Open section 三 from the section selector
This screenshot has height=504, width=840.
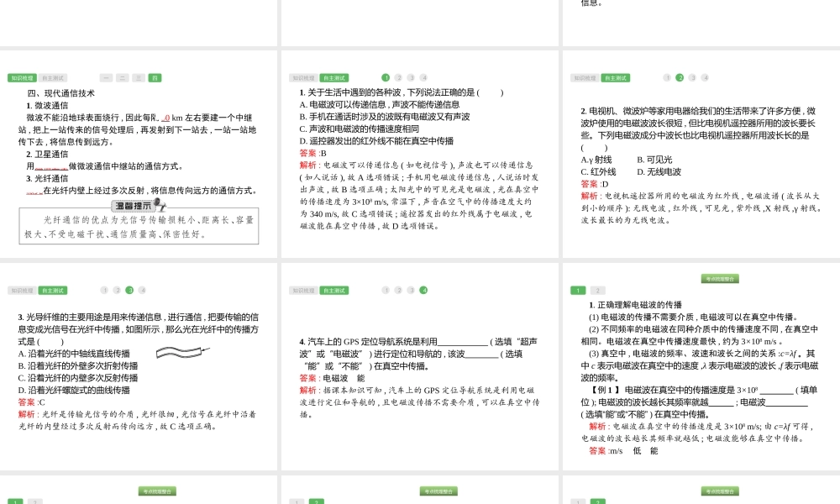(x=138, y=77)
